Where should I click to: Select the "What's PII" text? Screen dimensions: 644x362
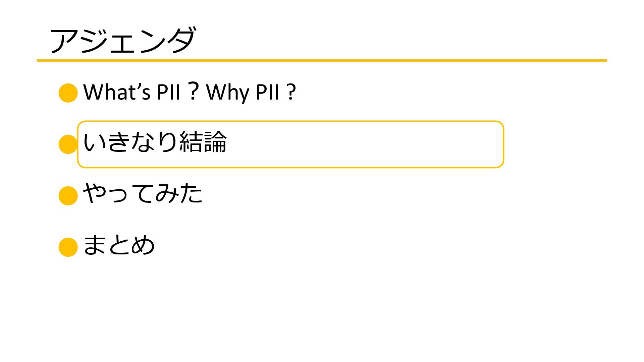pyautogui.click(x=132, y=92)
